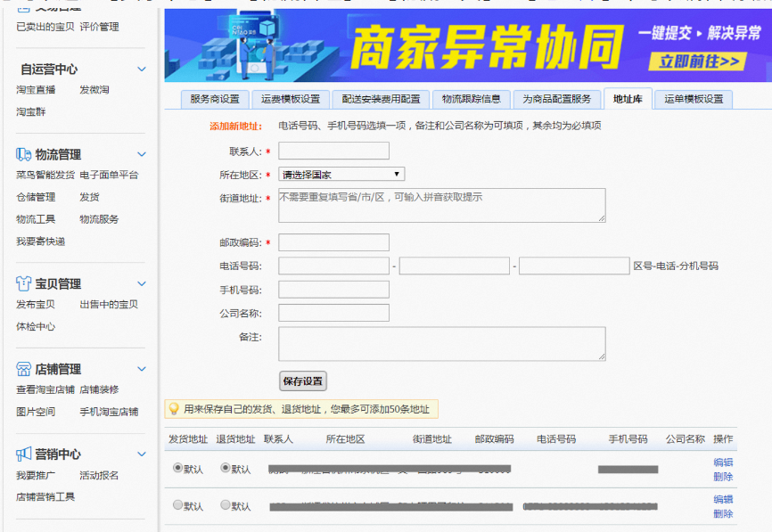
Task: Open the 淘宝直播 link
Action: point(36,90)
